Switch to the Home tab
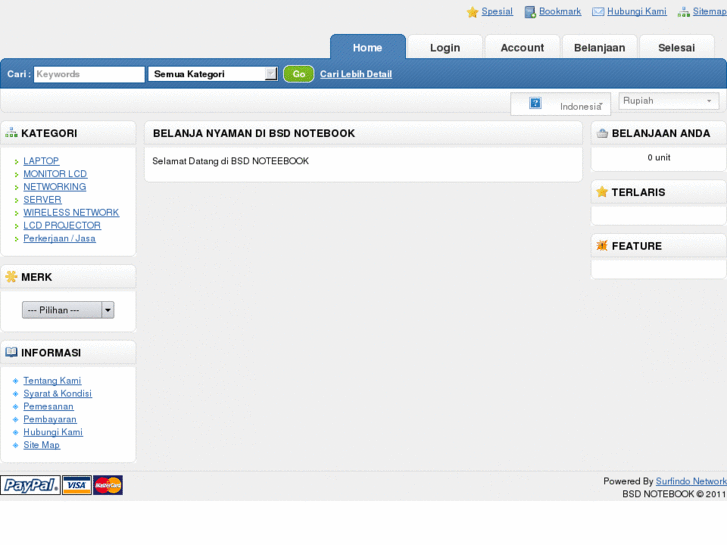727x545 pixels. 368,47
